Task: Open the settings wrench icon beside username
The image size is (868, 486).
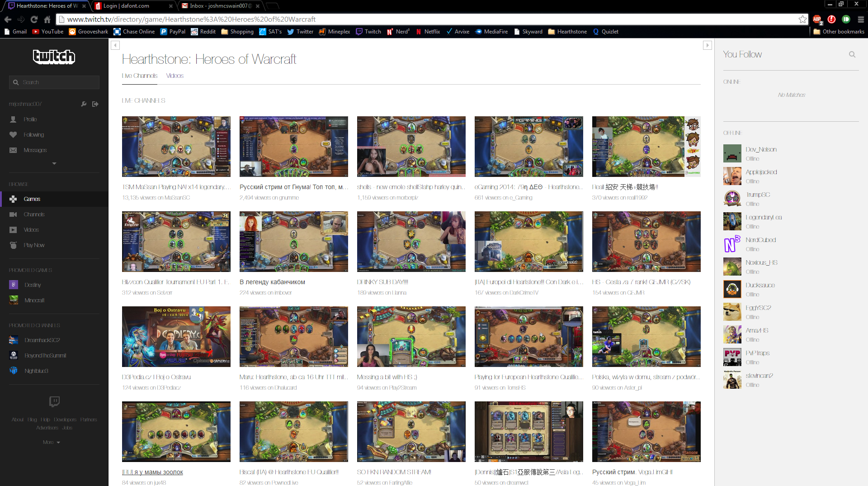Action: tap(84, 104)
